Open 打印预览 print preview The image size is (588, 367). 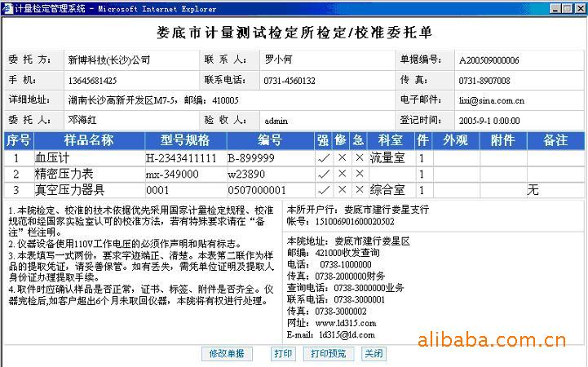click(329, 353)
